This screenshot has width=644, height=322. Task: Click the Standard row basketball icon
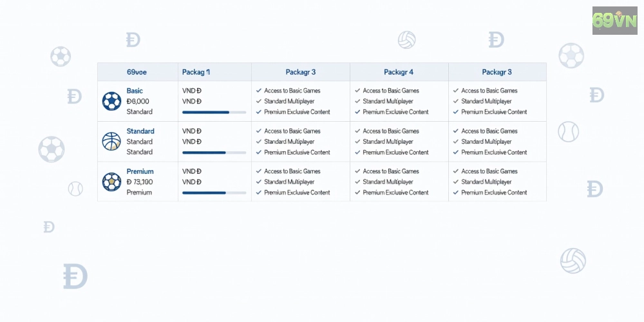(x=111, y=141)
